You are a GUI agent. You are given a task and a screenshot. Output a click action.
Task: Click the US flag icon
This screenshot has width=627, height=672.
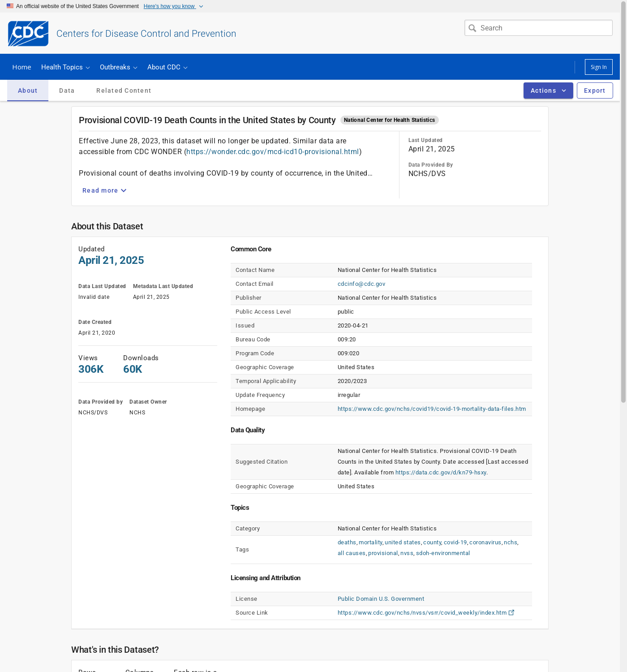10,6
